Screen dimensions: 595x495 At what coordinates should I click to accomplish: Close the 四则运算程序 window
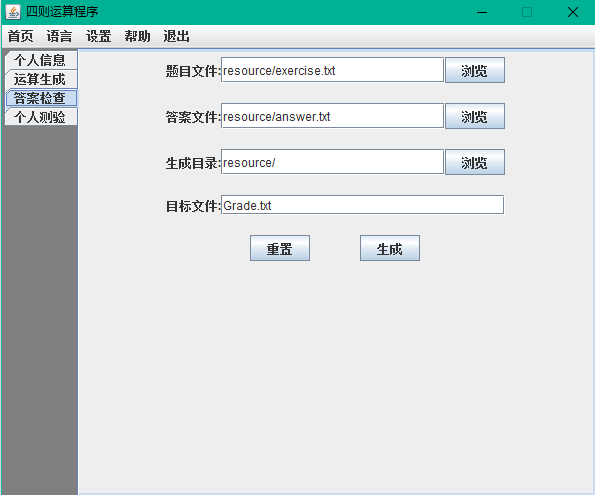pyautogui.click(x=573, y=12)
